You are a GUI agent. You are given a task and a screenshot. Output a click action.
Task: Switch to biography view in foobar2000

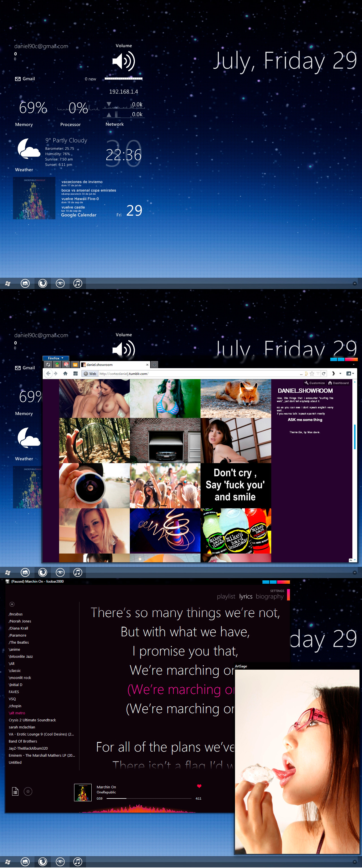[270, 596]
